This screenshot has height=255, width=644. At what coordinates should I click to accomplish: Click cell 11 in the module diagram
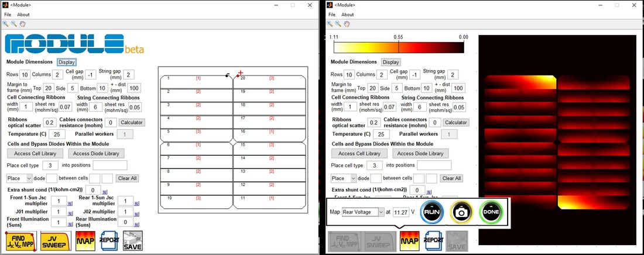(270, 202)
